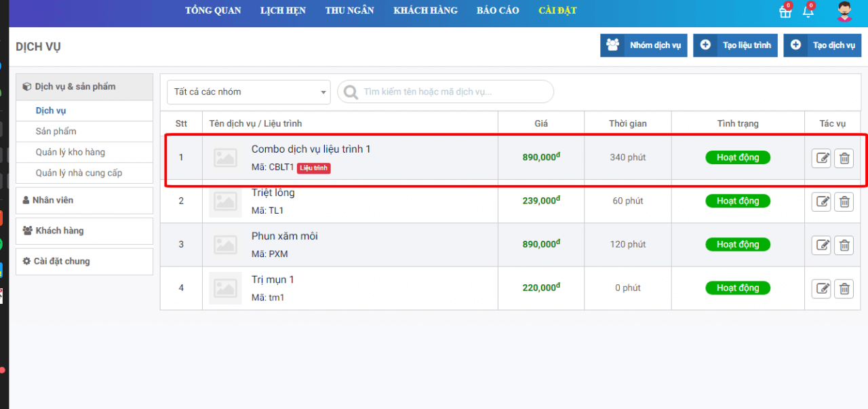Open the BÁO CÁO menu item
The image size is (868, 409).
click(x=498, y=11)
